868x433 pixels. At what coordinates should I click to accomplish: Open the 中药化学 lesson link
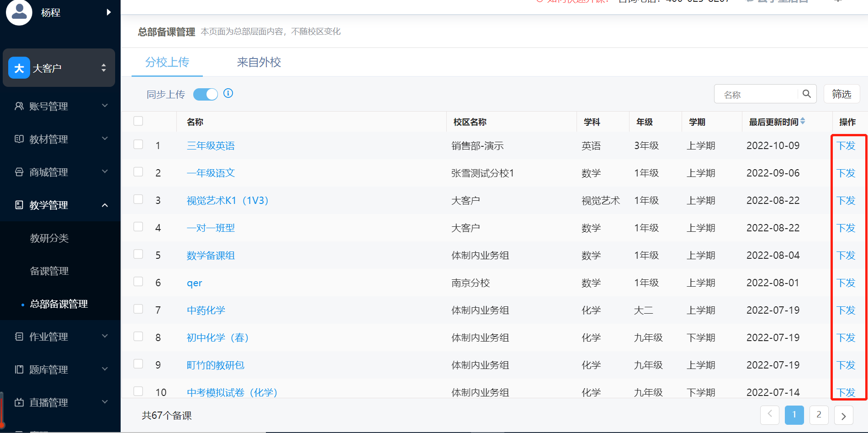[206, 310]
